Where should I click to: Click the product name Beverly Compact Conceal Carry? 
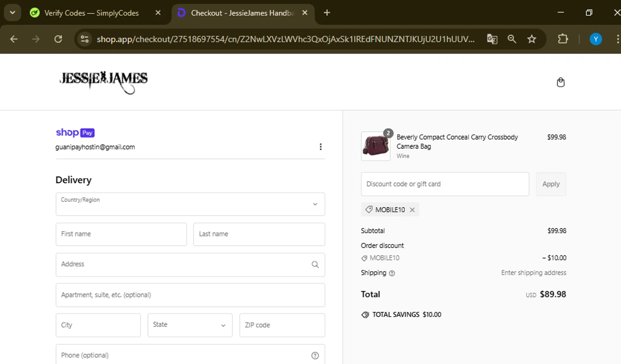[457, 141]
